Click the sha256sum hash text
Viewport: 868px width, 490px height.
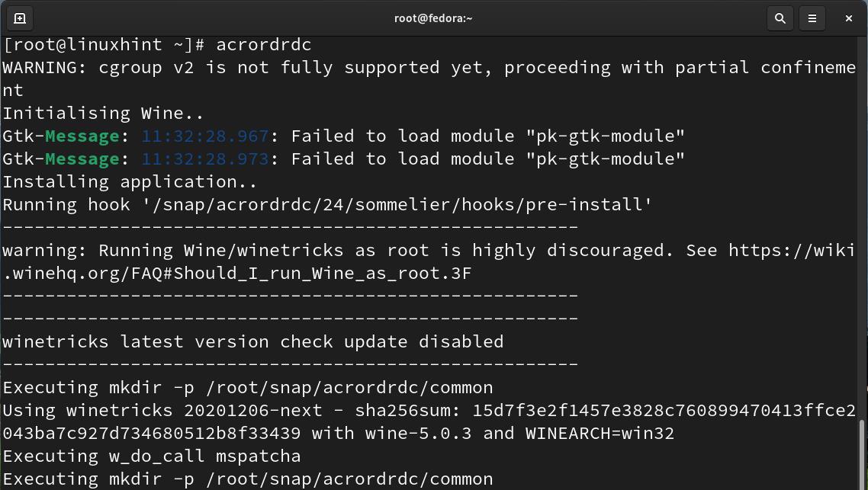click(x=664, y=410)
